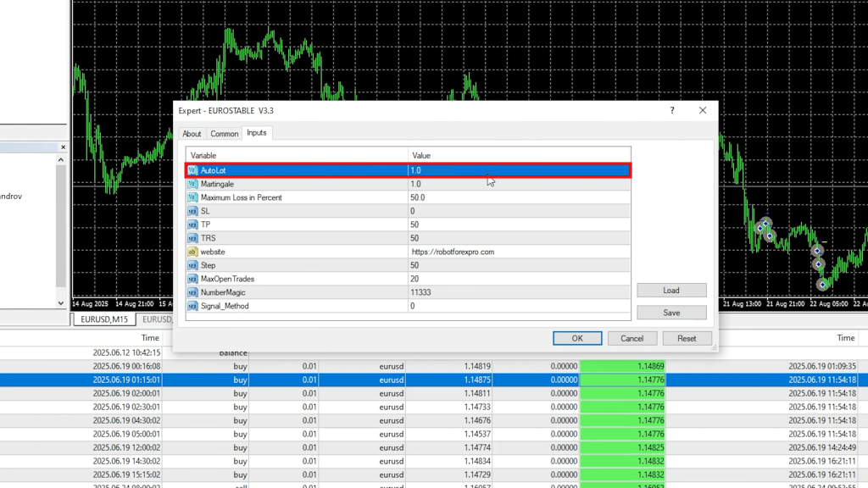Viewport: 868px width, 488px height.
Task: Click the SL integer variable icon
Action: [192, 211]
